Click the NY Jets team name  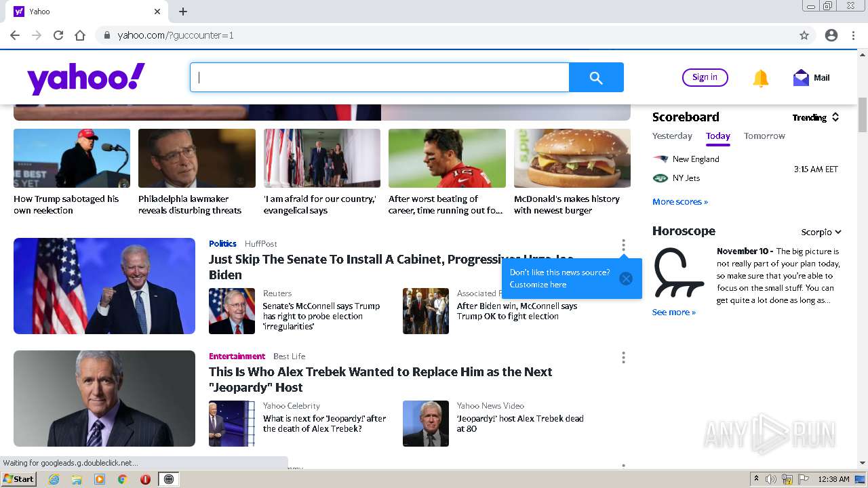click(686, 178)
